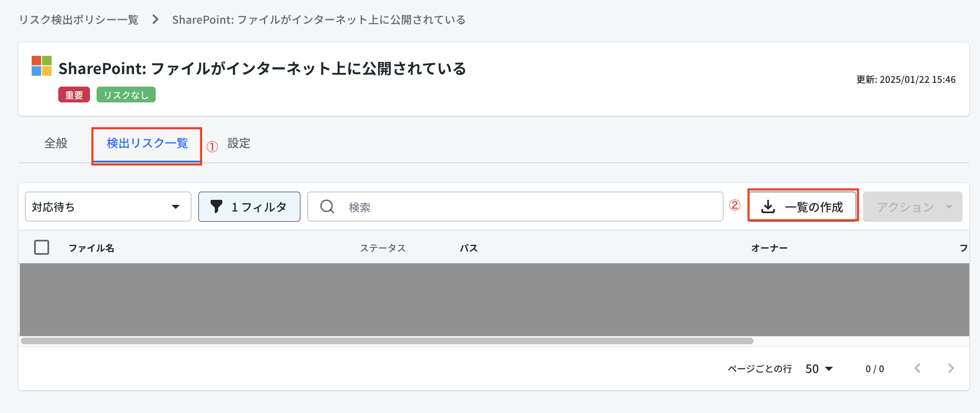Sort by the パス column header
Viewport: 980px width, 413px height.
(x=469, y=248)
